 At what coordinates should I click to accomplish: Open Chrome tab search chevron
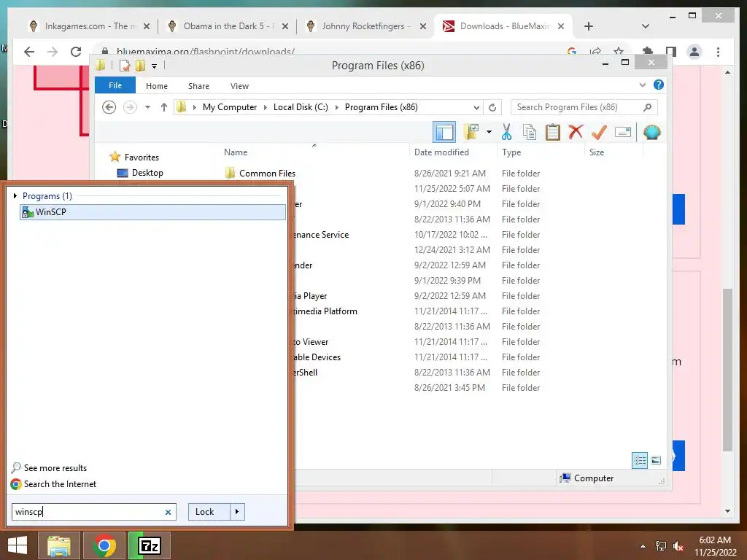(646, 26)
